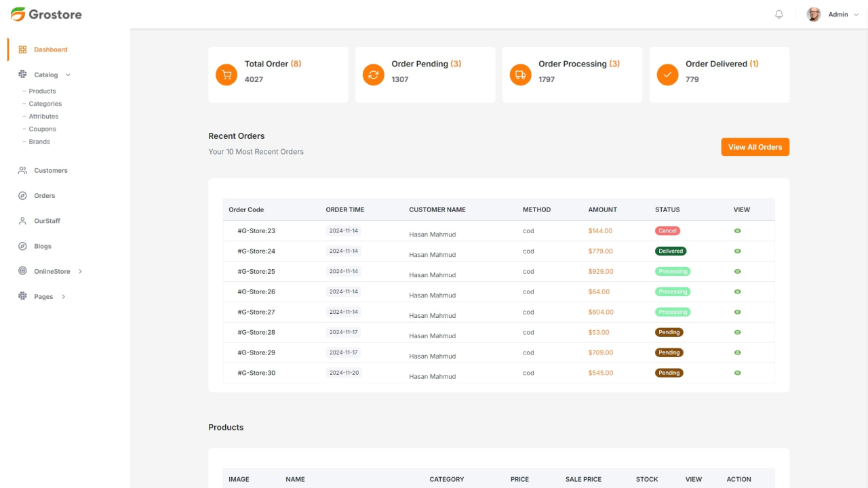Click the Delivered status badge
868x488 pixels.
[x=671, y=251]
